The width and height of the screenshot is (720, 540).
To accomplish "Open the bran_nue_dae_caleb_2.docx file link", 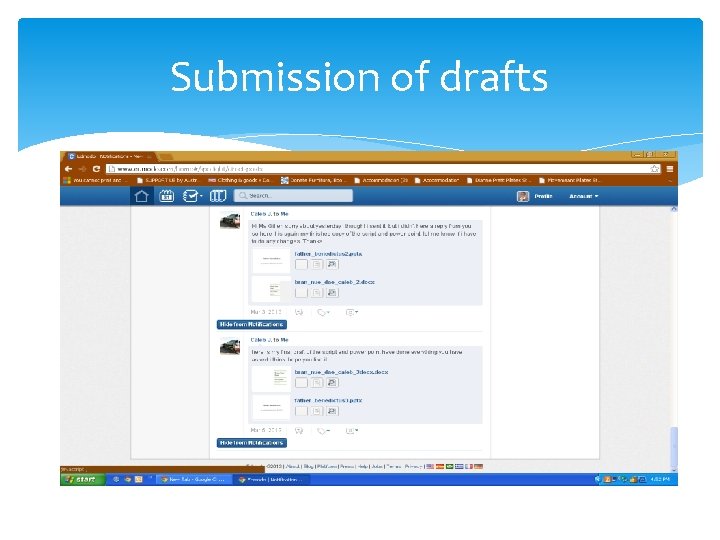I will [x=335, y=282].
